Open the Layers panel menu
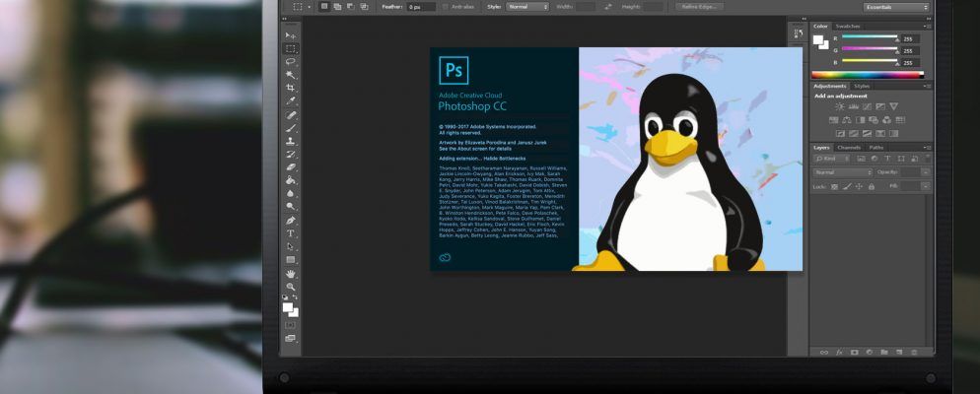The image size is (980, 394). (x=926, y=148)
